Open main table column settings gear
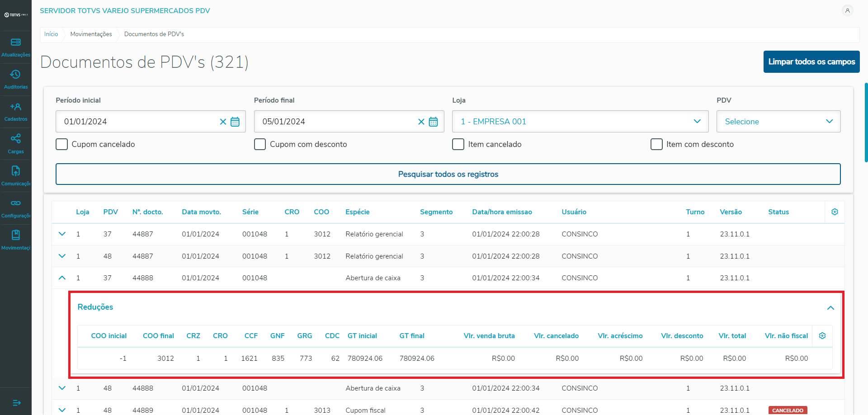This screenshot has width=868, height=415. tap(835, 212)
